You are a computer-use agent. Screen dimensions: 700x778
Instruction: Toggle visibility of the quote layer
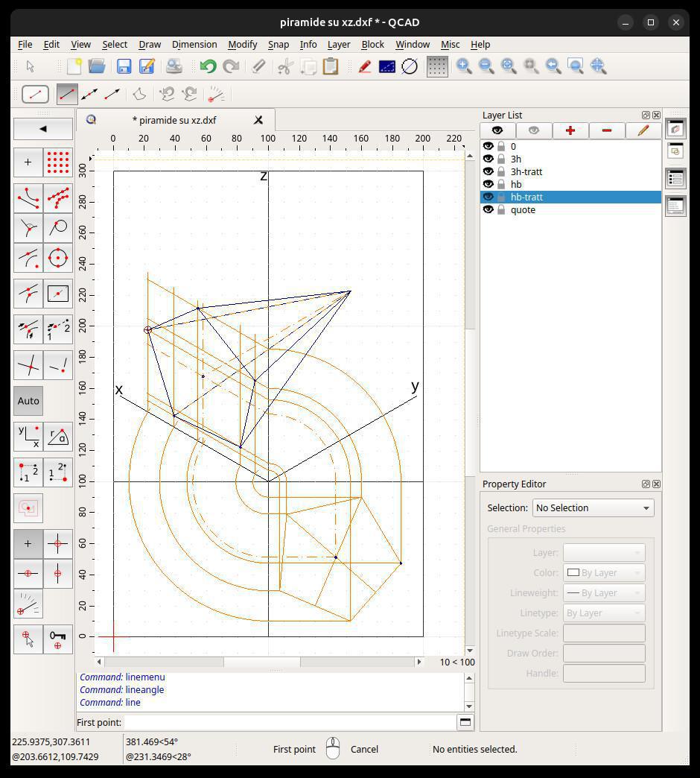click(x=489, y=209)
